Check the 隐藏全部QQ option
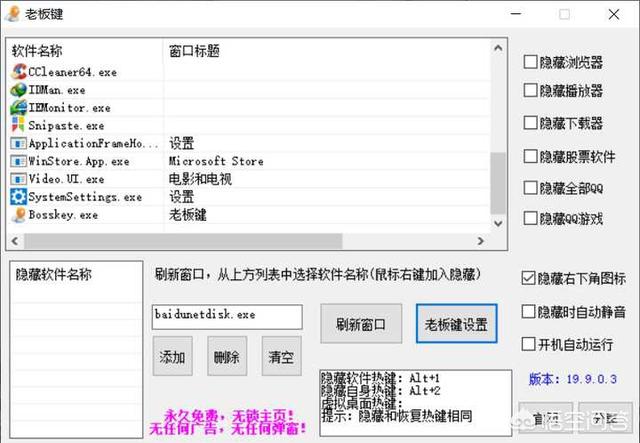 pos(530,188)
